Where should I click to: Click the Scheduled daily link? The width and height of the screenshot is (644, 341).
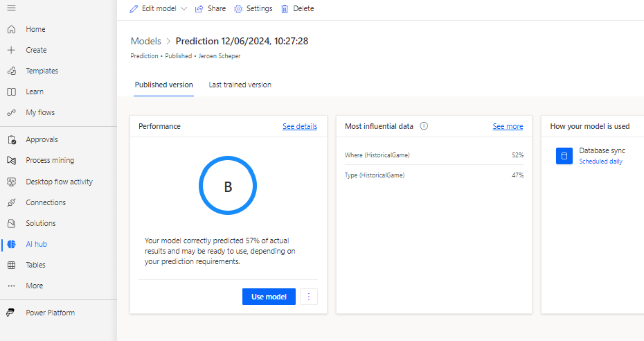600,161
